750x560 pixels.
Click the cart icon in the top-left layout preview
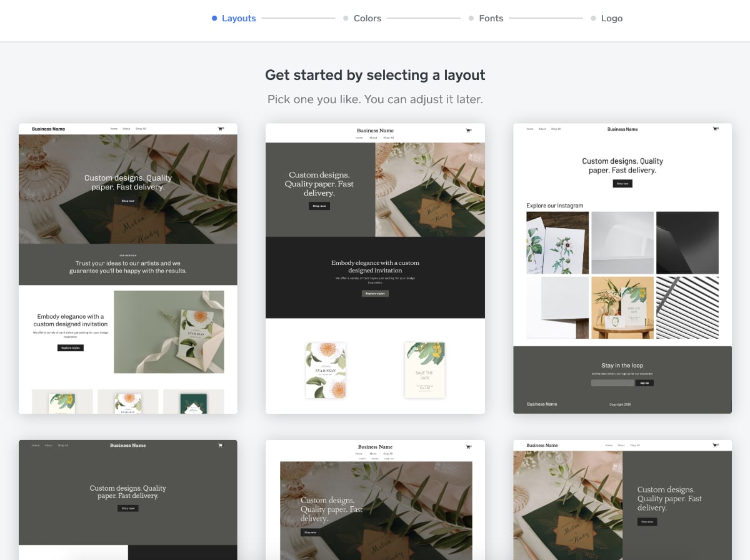220,129
